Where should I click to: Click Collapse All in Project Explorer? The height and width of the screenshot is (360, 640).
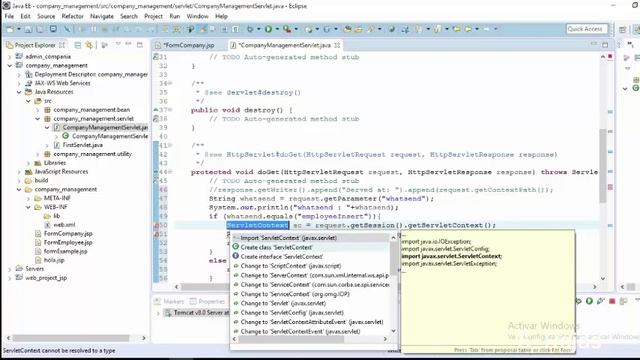click(78, 45)
